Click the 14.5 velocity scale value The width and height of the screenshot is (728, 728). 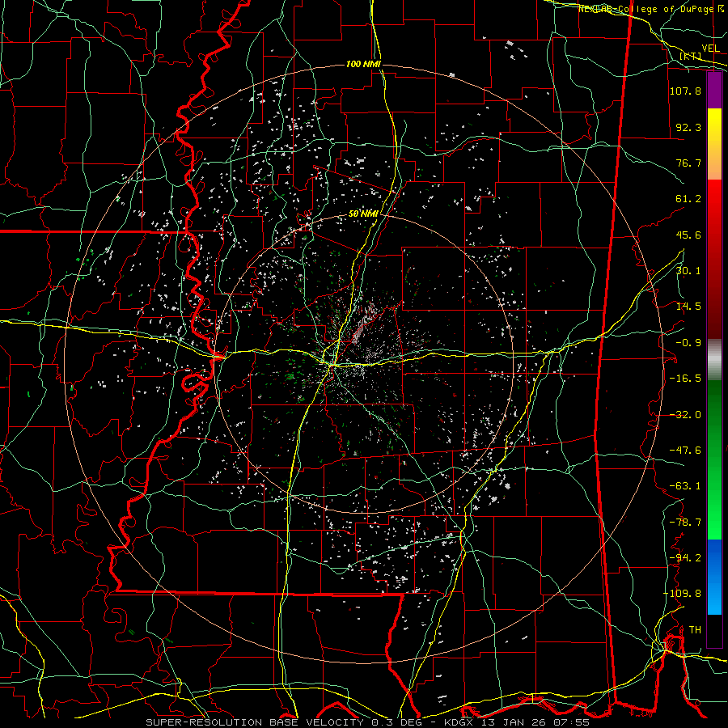point(688,307)
